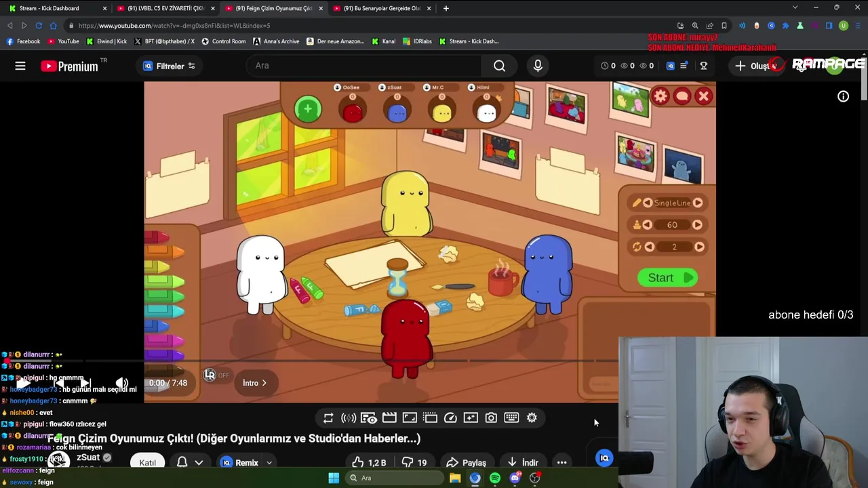
Task: Open the IQ extension icon in the header
Action: 671,66
